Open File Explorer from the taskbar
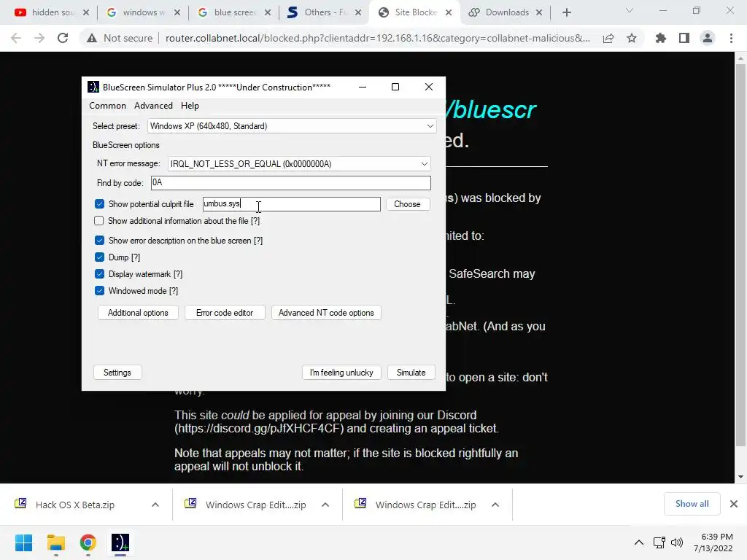Viewport: 747px width, 560px height. coord(55,542)
